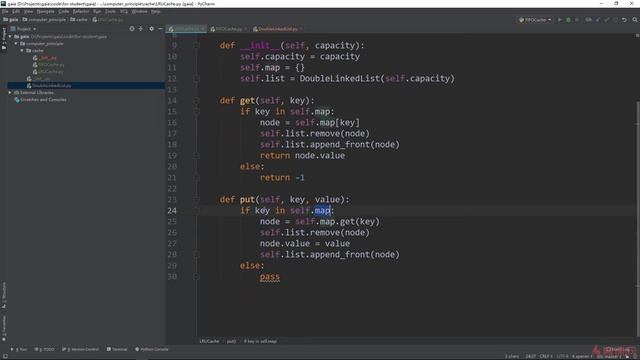Hide the Project panel with minus icon

pos(160,29)
